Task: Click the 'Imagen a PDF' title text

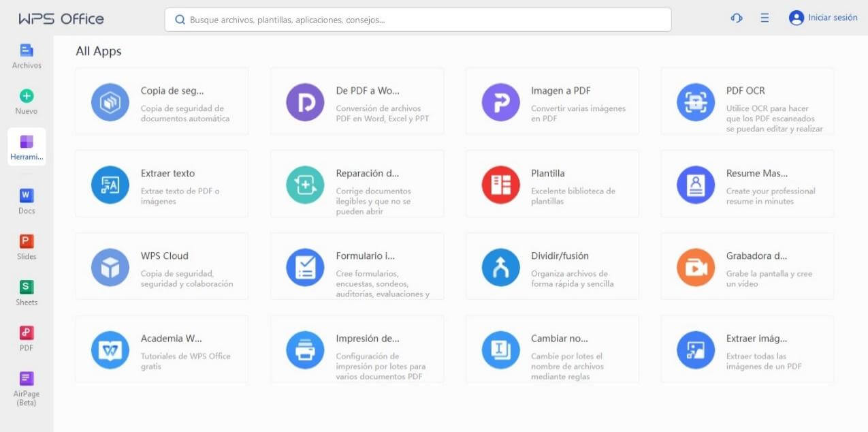Action: pos(560,91)
